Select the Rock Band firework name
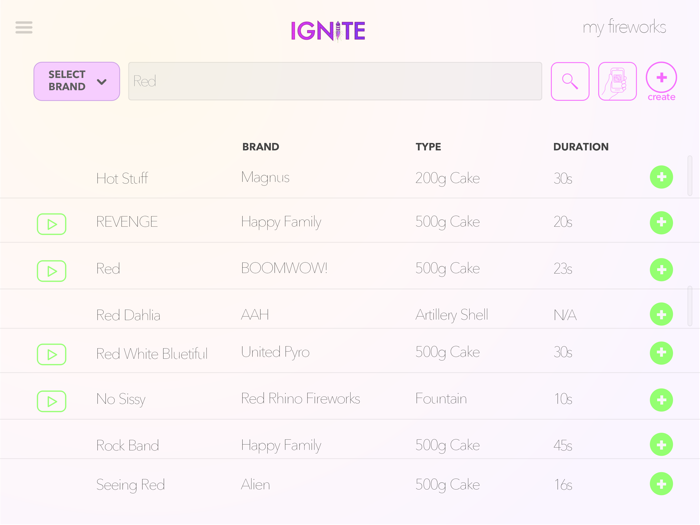700x525 pixels. (x=127, y=446)
